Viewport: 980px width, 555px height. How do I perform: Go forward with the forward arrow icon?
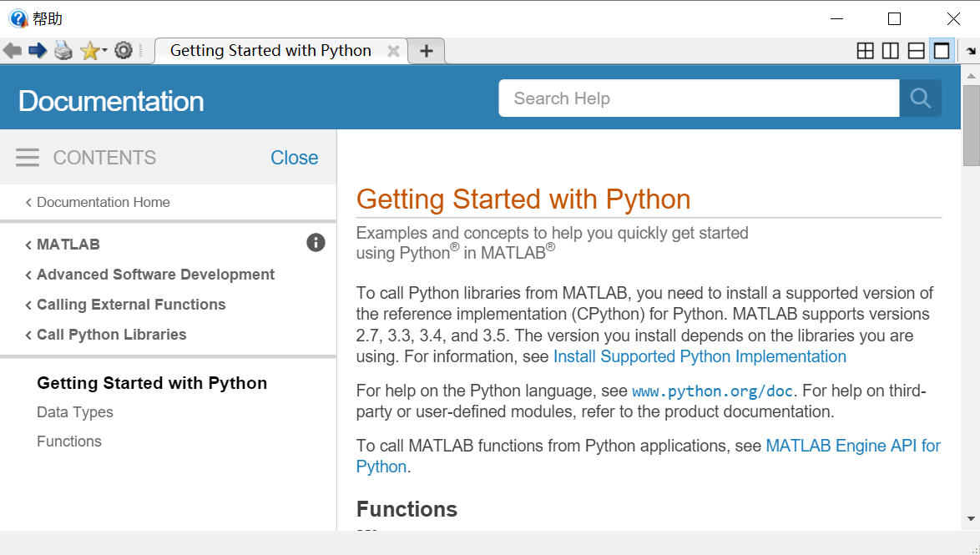tap(38, 50)
